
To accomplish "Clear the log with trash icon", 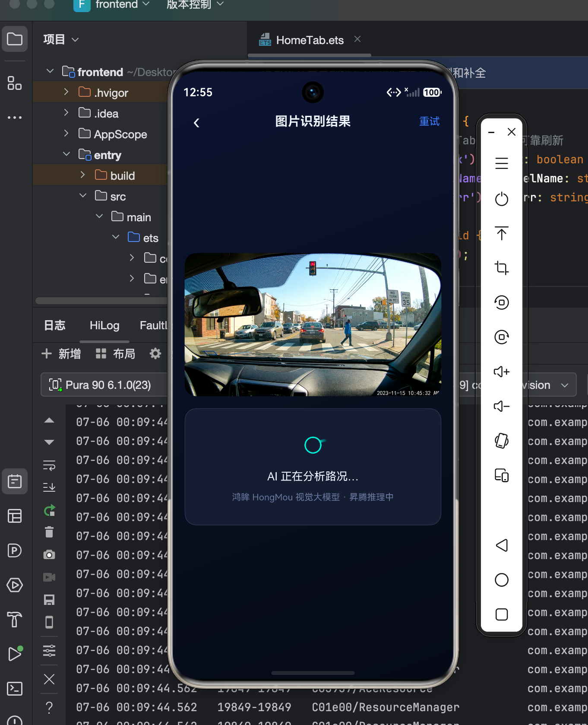I will 49,532.
